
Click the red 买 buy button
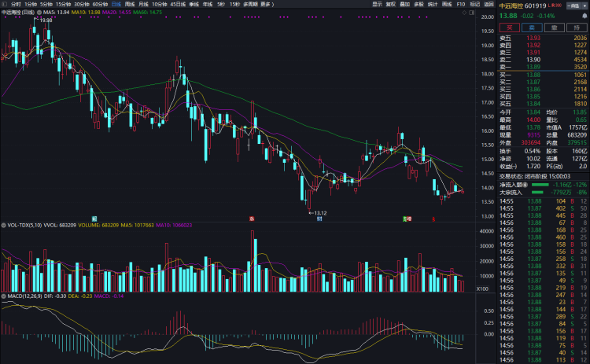510,27
